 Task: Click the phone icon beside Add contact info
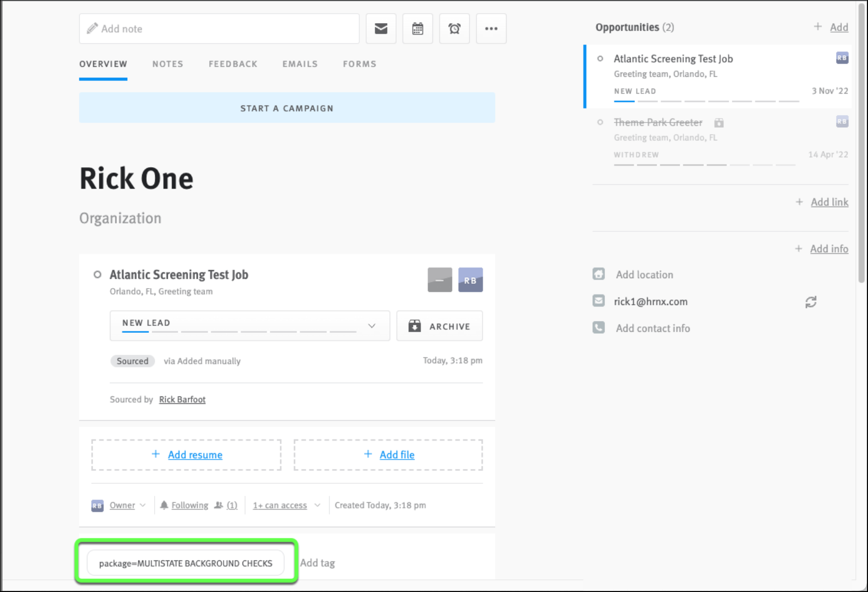599,328
